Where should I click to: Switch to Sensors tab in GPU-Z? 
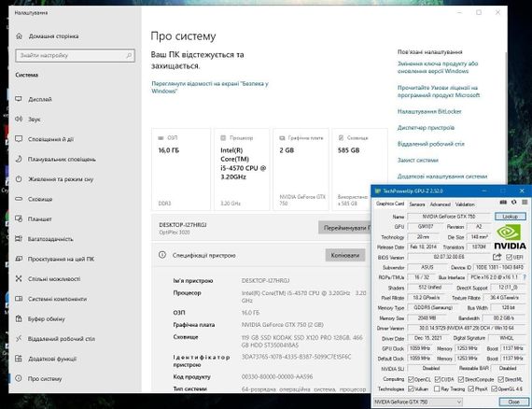click(x=417, y=204)
